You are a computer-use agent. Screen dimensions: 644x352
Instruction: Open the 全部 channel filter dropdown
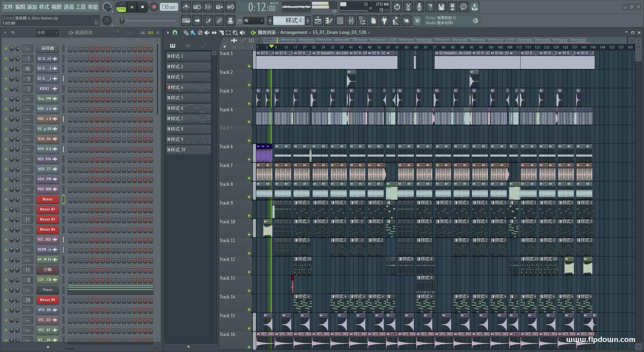point(47,33)
